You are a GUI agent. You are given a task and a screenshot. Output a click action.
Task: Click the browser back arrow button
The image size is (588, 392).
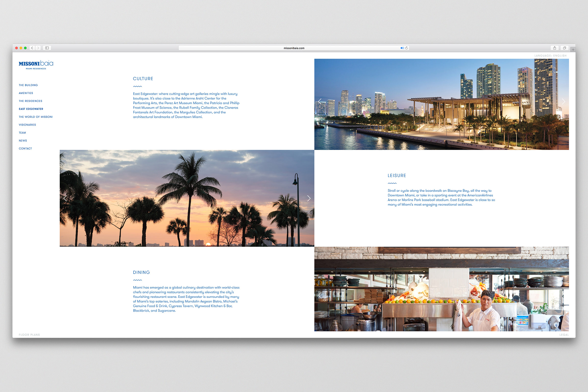point(32,48)
